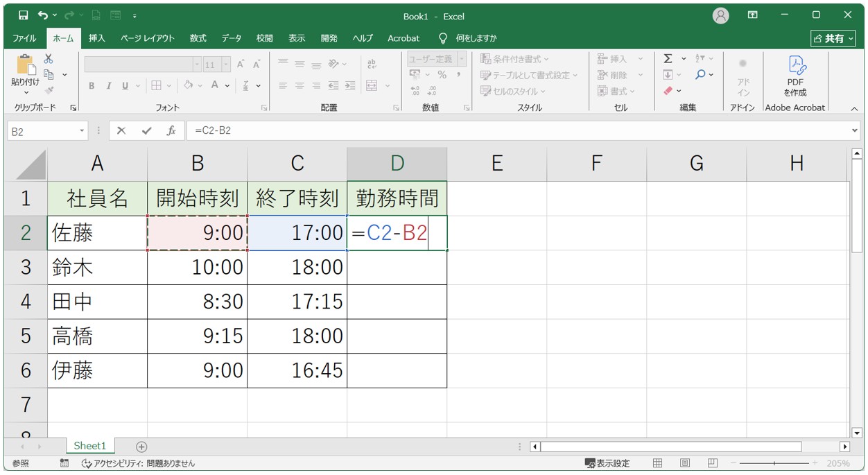Click the Undo arrow icon

(x=43, y=15)
